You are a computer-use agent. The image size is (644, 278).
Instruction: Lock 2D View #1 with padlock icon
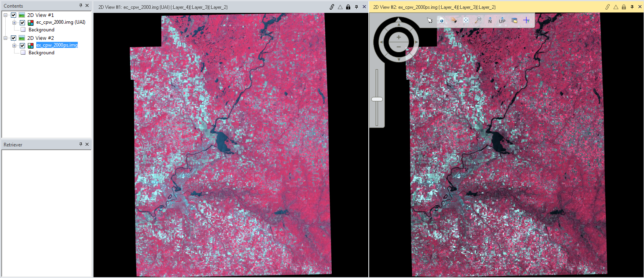[x=348, y=7]
